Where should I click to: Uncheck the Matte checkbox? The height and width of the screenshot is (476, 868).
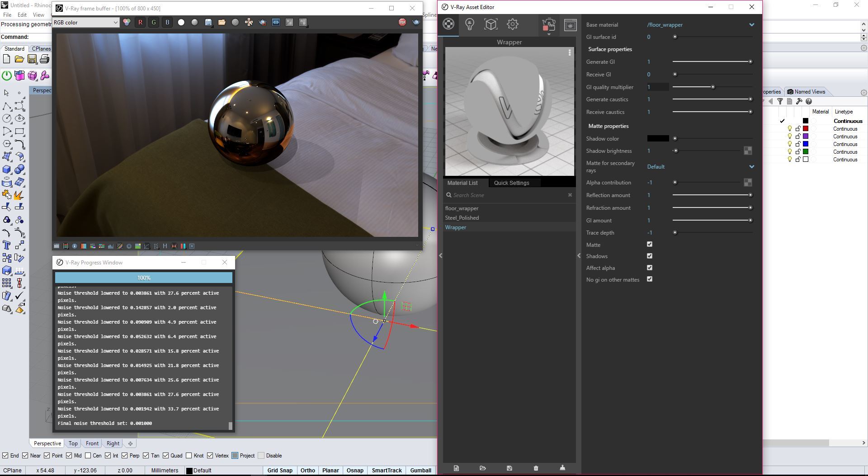click(650, 245)
